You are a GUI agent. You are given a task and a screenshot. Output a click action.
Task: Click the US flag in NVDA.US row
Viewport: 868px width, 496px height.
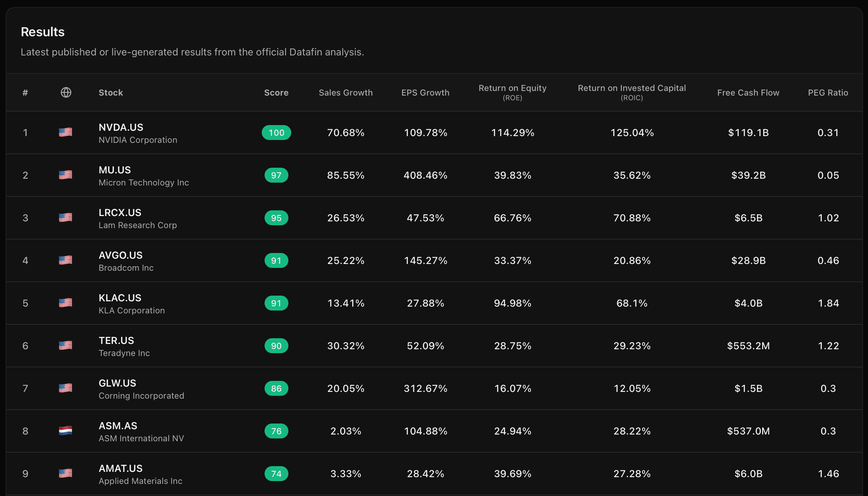65,132
